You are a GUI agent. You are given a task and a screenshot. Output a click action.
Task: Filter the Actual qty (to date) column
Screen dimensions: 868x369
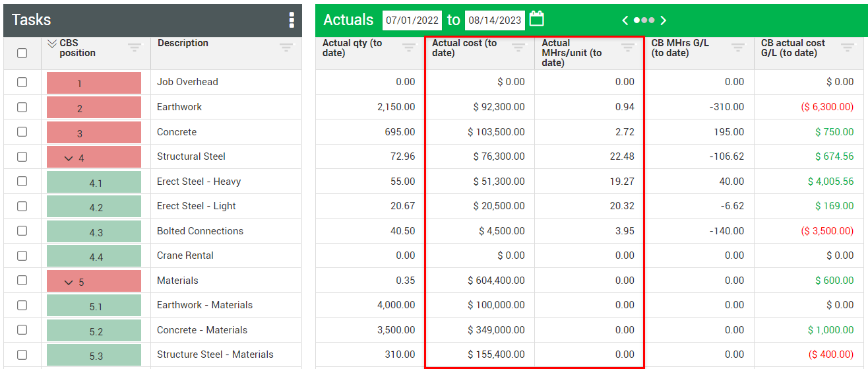(x=409, y=48)
